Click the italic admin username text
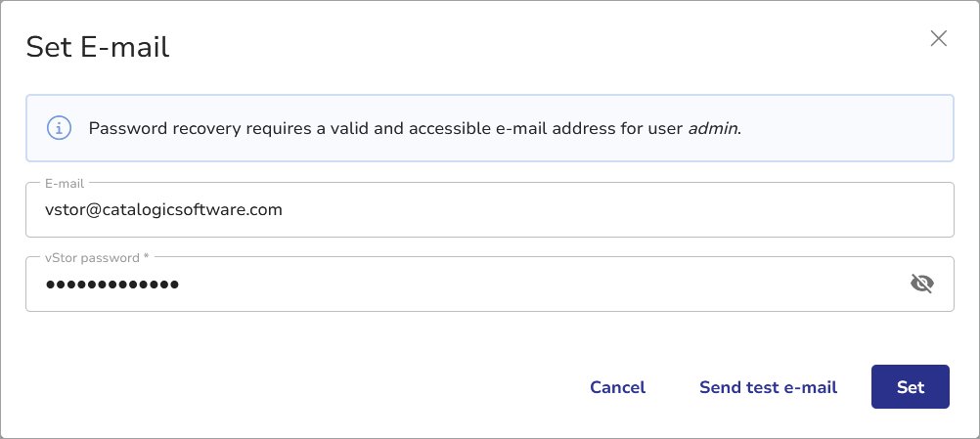Image resolution: width=980 pixels, height=439 pixels. (x=712, y=128)
